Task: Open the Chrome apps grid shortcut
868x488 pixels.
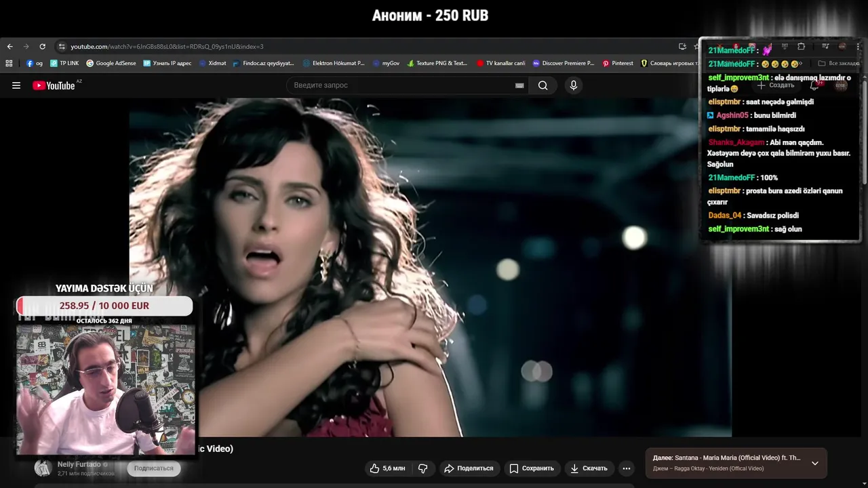Action: [9, 63]
